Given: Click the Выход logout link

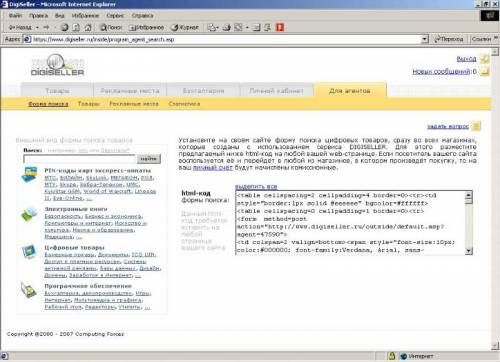Looking at the screenshot, I should pyautogui.click(x=466, y=59).
